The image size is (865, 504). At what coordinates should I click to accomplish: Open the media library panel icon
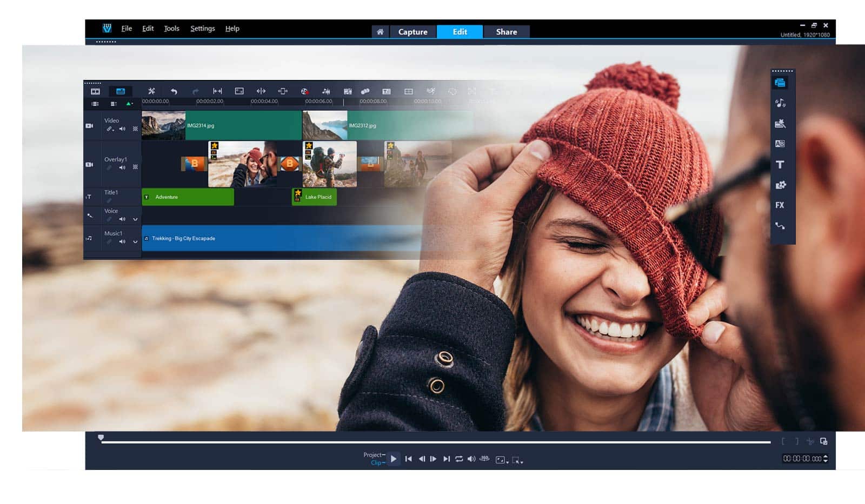tap(780, 83)
